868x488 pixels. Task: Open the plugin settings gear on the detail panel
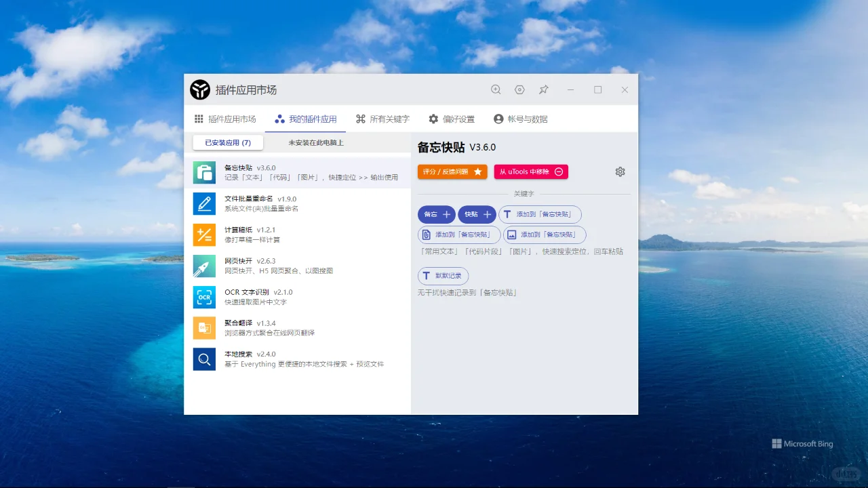[619, 171]
